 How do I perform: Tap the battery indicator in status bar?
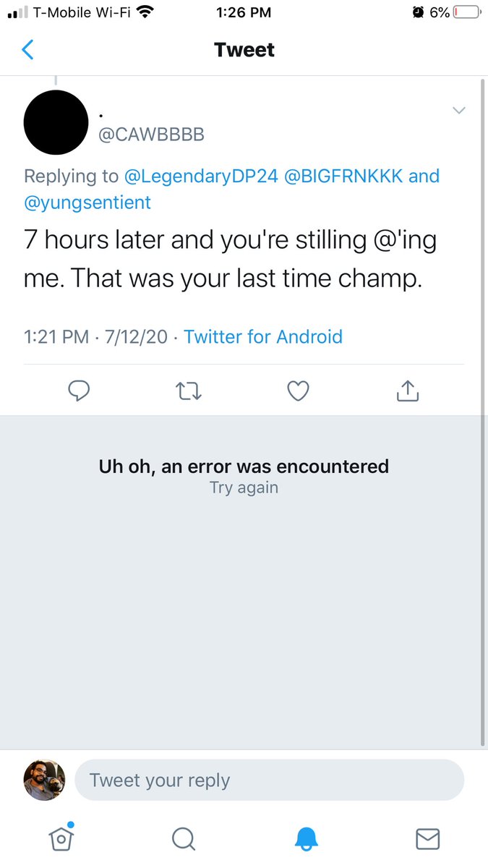coord(466,12)
